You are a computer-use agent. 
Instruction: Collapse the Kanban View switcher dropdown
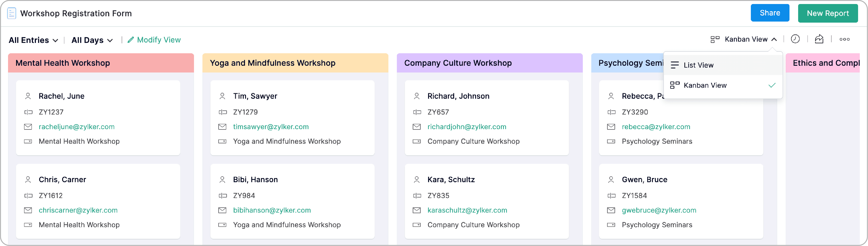pyautogui.click(x=774, y=40)
